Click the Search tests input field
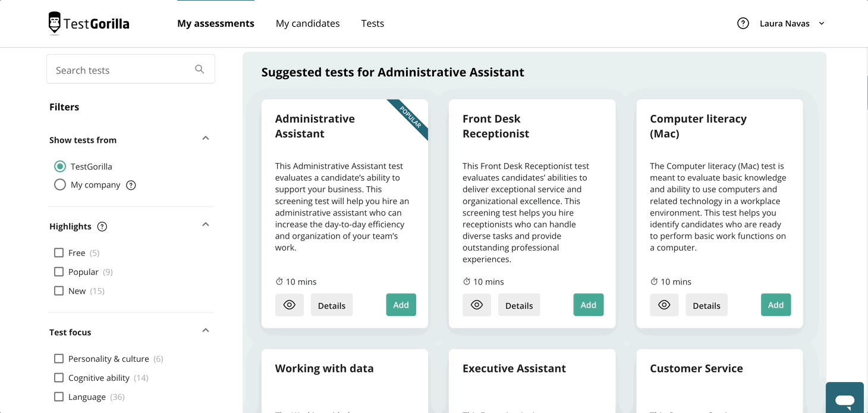The height and width of the screenshot is (413, 868). 131,70
